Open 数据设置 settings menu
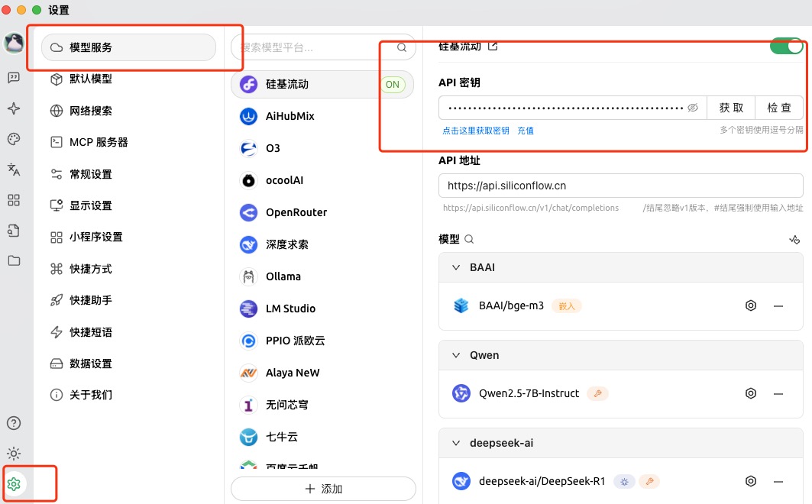The image size is (812, 504). click(128, 363)
